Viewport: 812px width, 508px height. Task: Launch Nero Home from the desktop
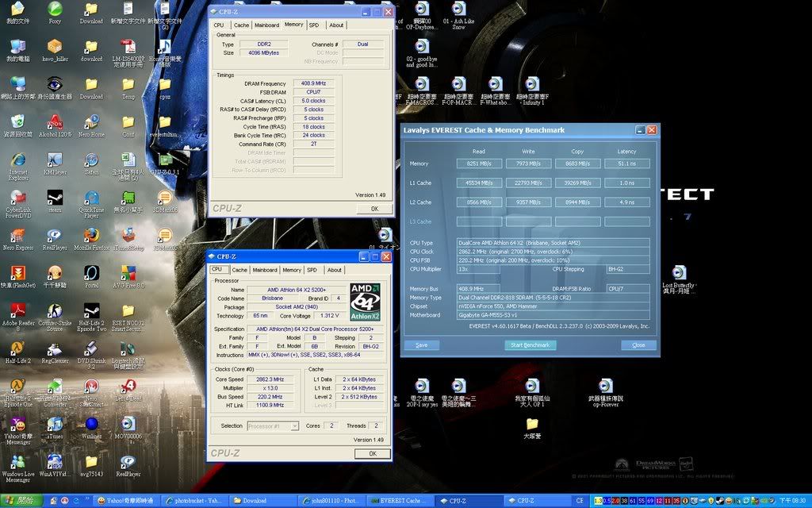point(91,126)
